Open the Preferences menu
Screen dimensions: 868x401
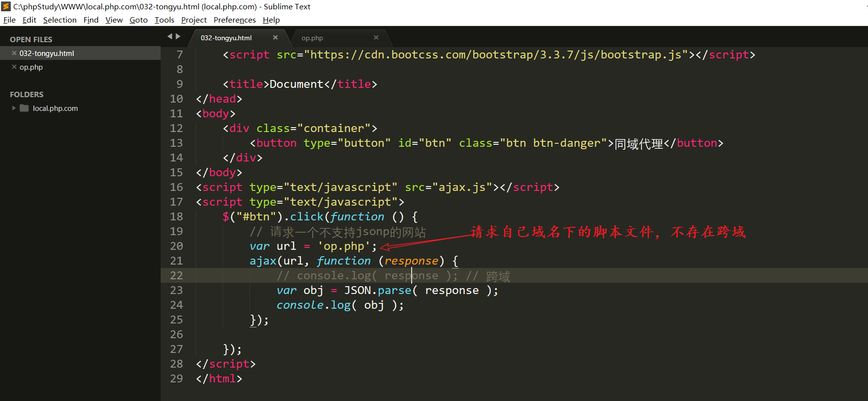(x=234, y=20)
